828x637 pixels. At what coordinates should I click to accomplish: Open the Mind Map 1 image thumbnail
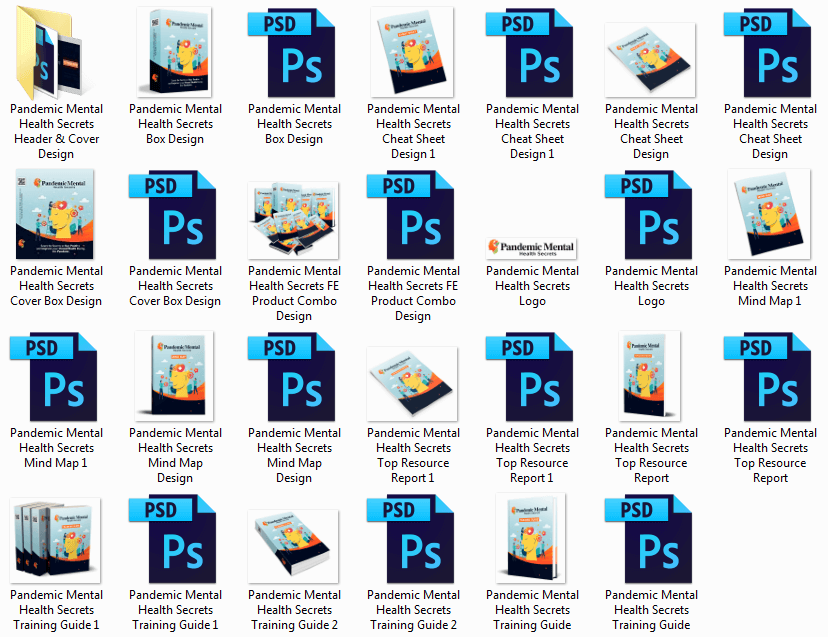(x=769, y=214)
